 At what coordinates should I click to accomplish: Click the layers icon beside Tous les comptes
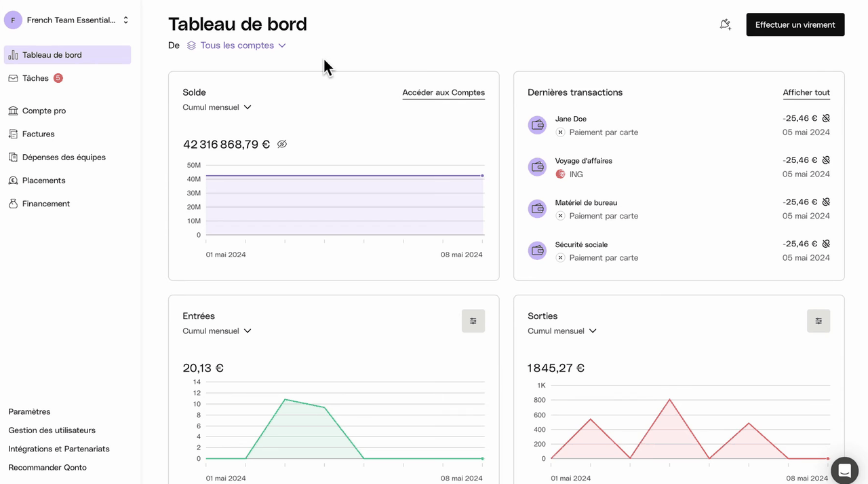point(191,45)
